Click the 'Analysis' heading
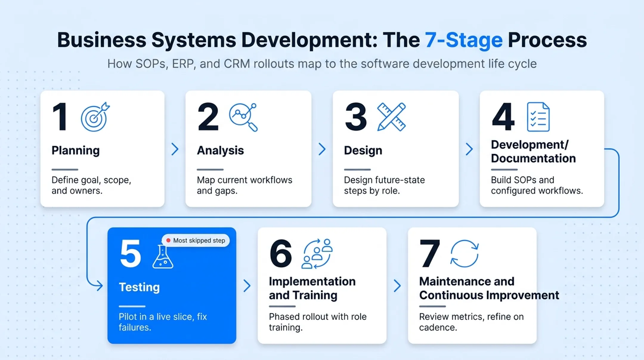Viewport: 644px width, 360px height. 220,151
